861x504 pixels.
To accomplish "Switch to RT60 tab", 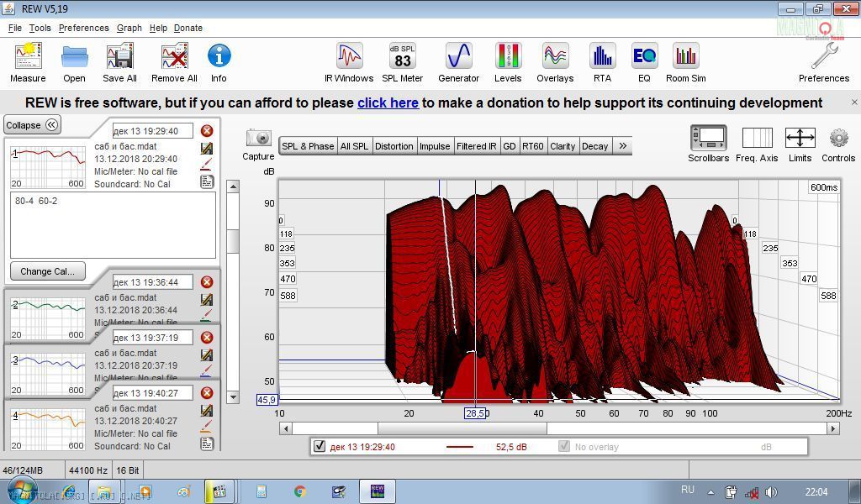I will [532, 146].
